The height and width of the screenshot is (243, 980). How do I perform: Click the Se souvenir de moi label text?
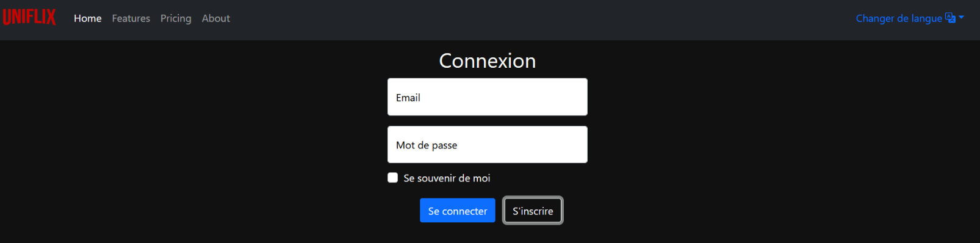(447, 178)
